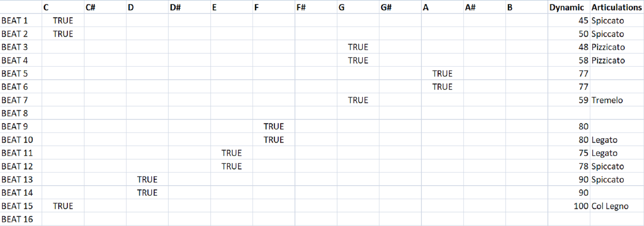Image resolution: width=644 pixels, height=226 pixels.
Task: Click the TRUE cell in BEAT 12 row
Action: pyautogui.click(x=232, y=166)
